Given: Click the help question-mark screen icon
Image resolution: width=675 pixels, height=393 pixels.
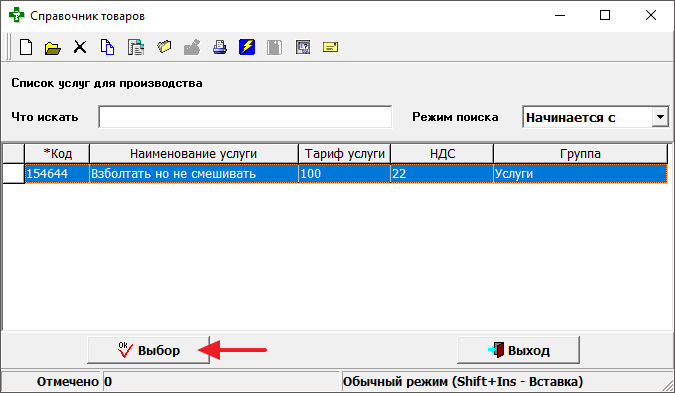Looking at the screenshot, I should 303,47.
